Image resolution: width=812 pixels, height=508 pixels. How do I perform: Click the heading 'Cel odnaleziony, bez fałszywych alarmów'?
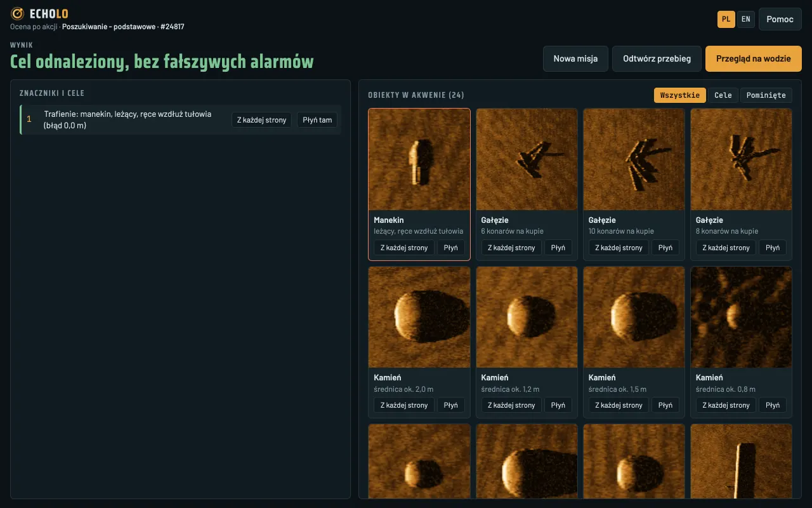tap(162, 62)
